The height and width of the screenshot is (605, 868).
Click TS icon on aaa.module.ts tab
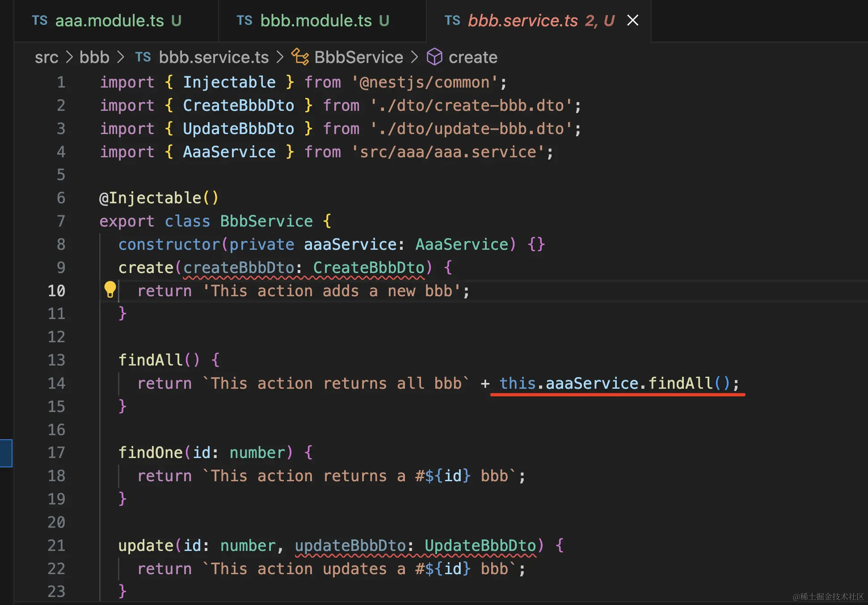pos(39,21)
